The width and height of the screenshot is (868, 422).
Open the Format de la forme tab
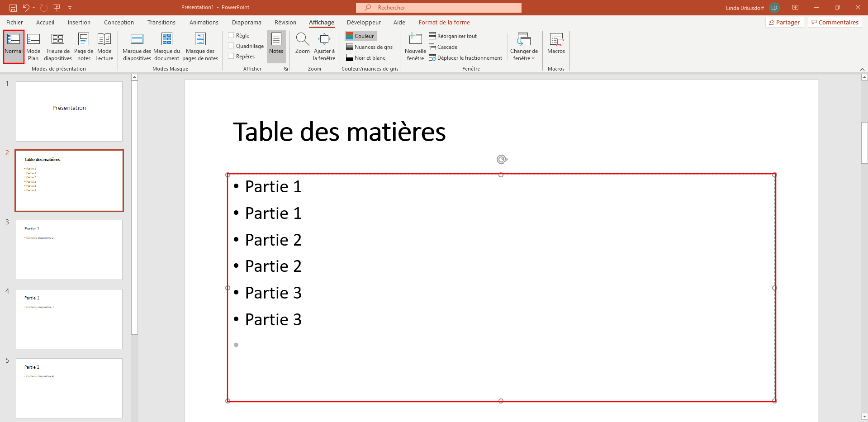click(444, 22)
